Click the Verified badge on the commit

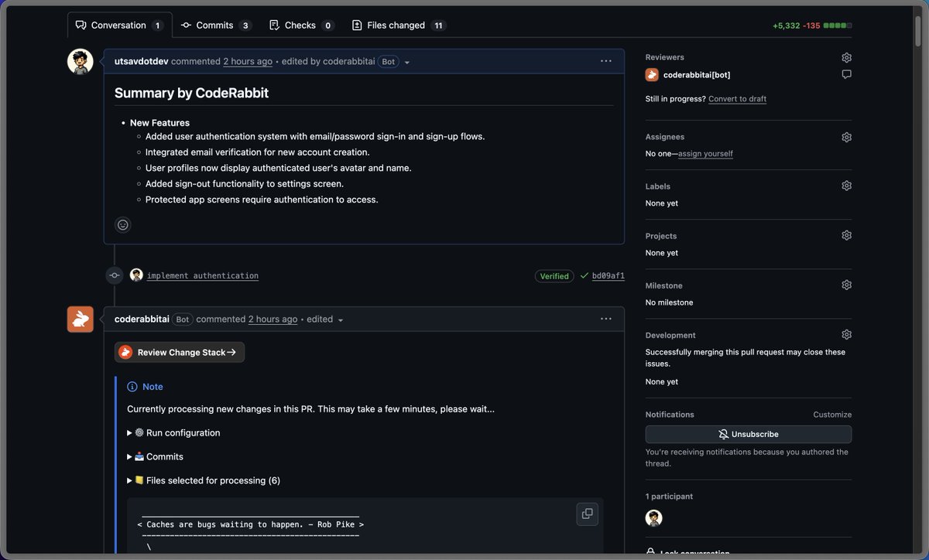pos(554,276)
